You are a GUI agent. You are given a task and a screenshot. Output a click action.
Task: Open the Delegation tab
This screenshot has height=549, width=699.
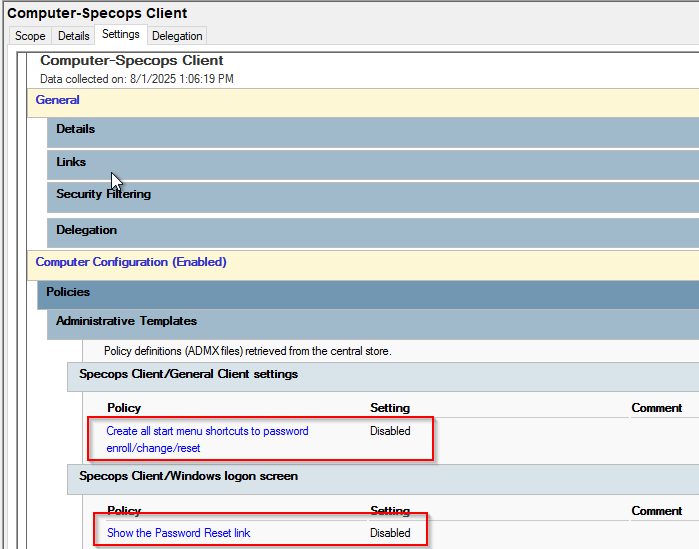177,36
